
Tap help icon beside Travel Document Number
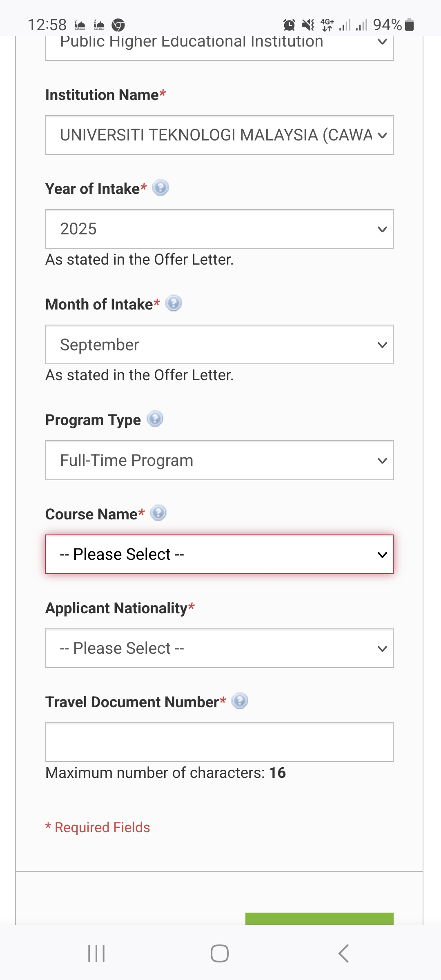240,701
